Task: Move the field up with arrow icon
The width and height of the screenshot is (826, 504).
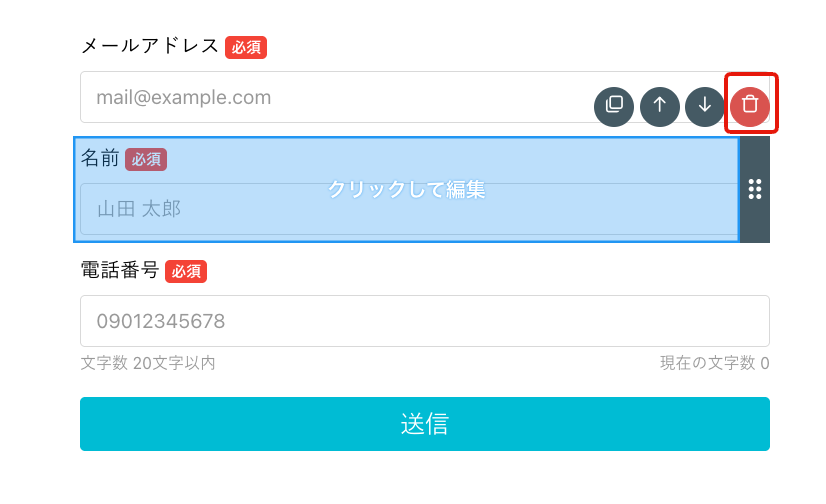Action: pos(660,106)
